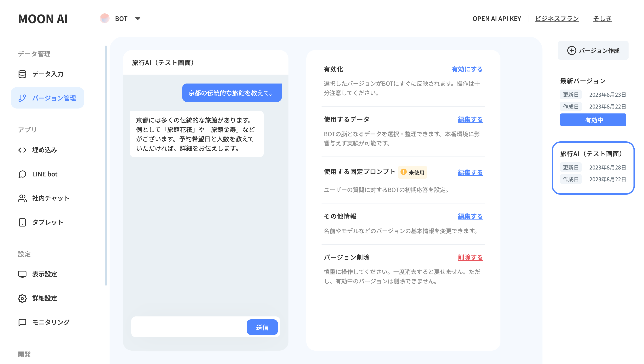Select the 旅行AI（テスト画面） version card
The height and width of the screenshot is (364, 644).
[593, 168]
